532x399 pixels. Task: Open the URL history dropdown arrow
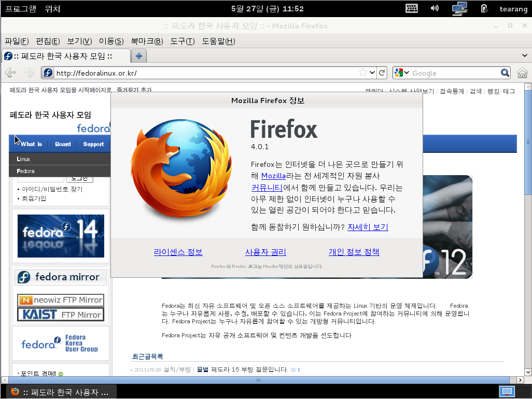[x=372, y=73]
